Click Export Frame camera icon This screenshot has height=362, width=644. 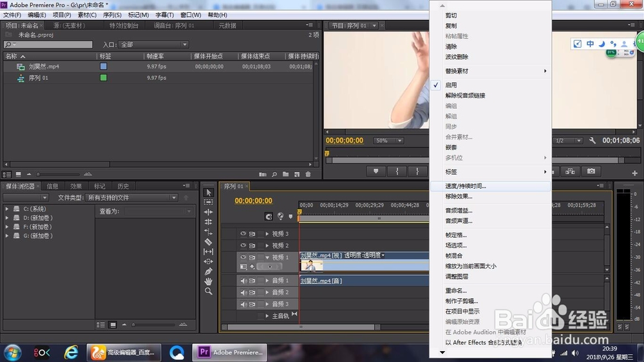[591, 171]
